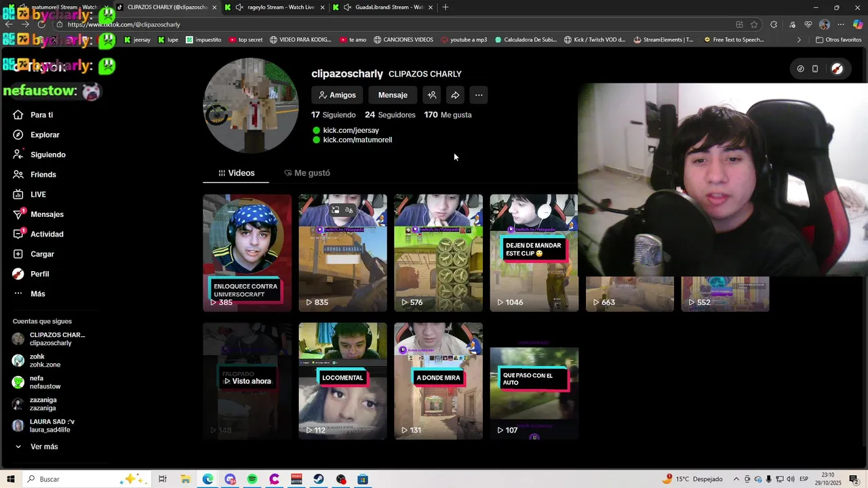Open the video with 835 views
The width and height of the screenshot is (868, 488).
coord(342,253)
